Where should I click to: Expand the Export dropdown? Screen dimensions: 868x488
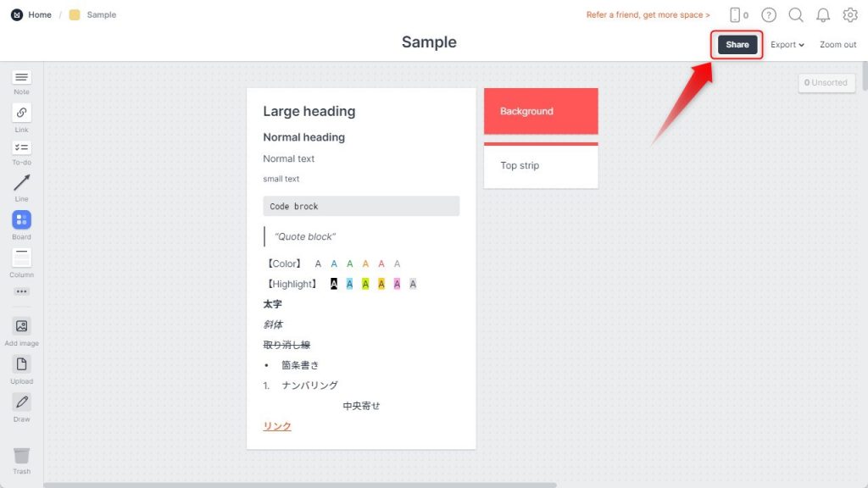pyautogui.click(x=787, y=45)
